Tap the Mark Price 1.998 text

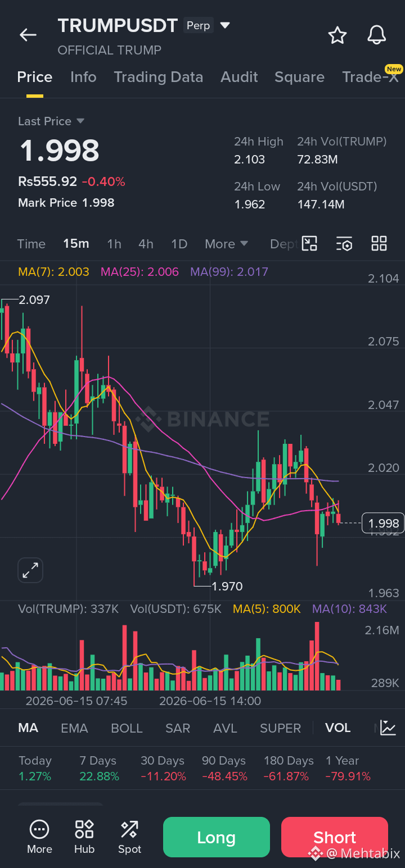66,203
